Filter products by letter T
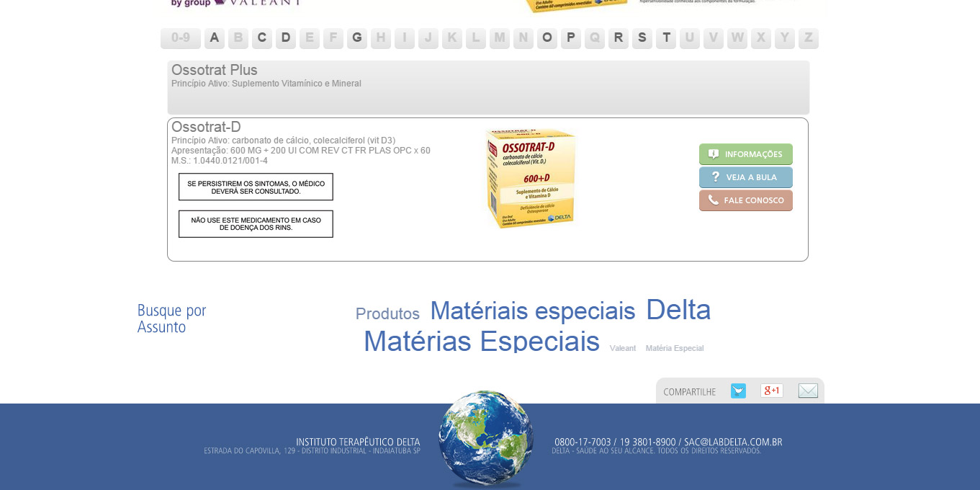980x490 pixels. click(x=666, y=38)
